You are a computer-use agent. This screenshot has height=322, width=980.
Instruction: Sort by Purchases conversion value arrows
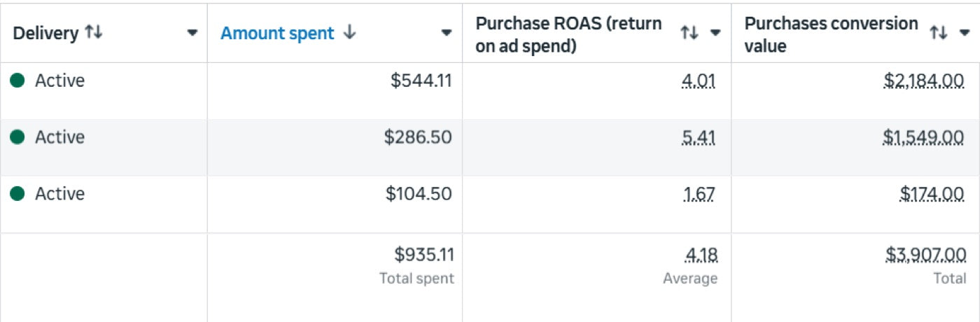[938, 33]
